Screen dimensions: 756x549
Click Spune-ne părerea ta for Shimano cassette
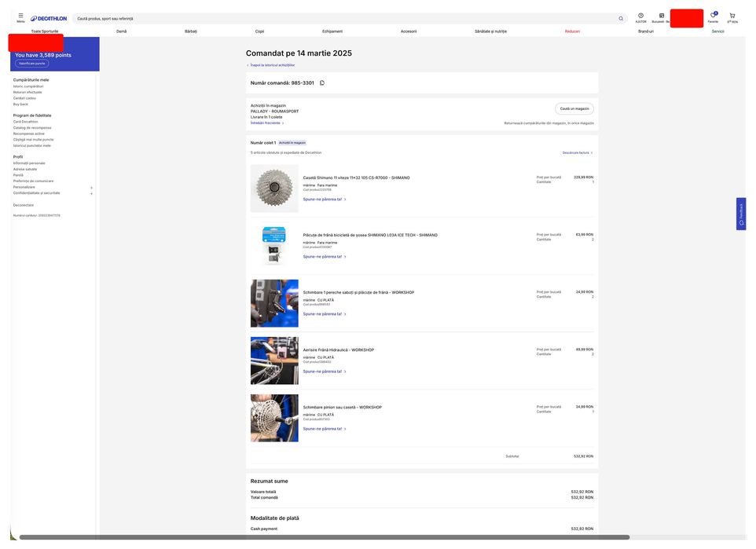pyautogui.click(x=325, y=199)
